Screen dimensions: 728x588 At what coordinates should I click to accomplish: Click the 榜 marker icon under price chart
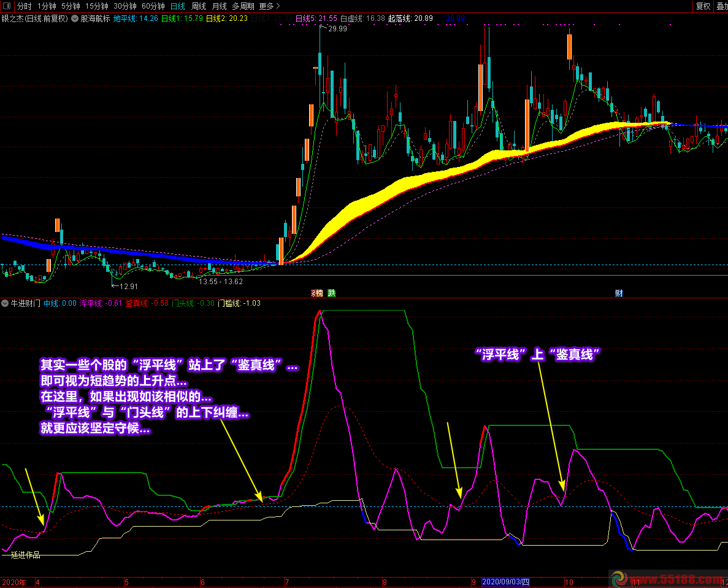316,293
